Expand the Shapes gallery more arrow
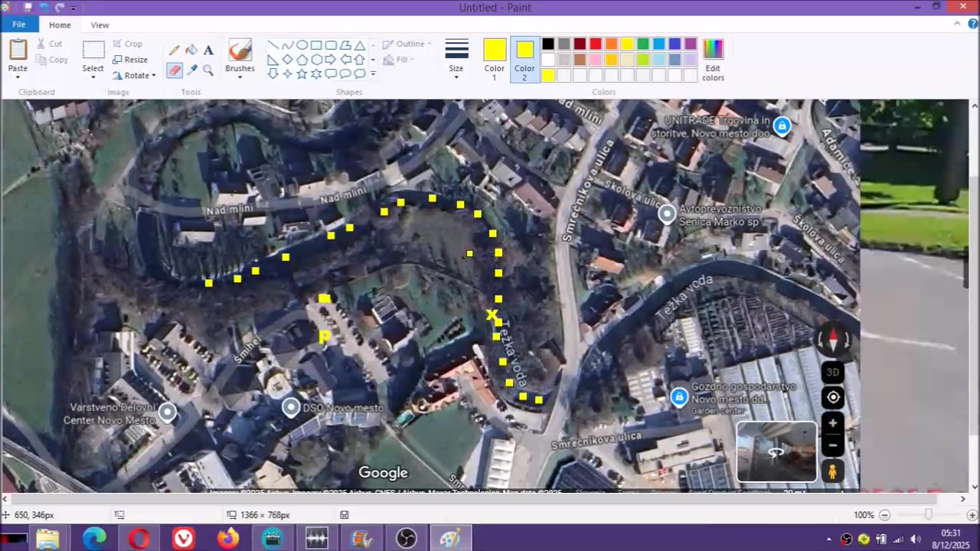The height and width of the screenshot is (551, 980). [373, 74]
